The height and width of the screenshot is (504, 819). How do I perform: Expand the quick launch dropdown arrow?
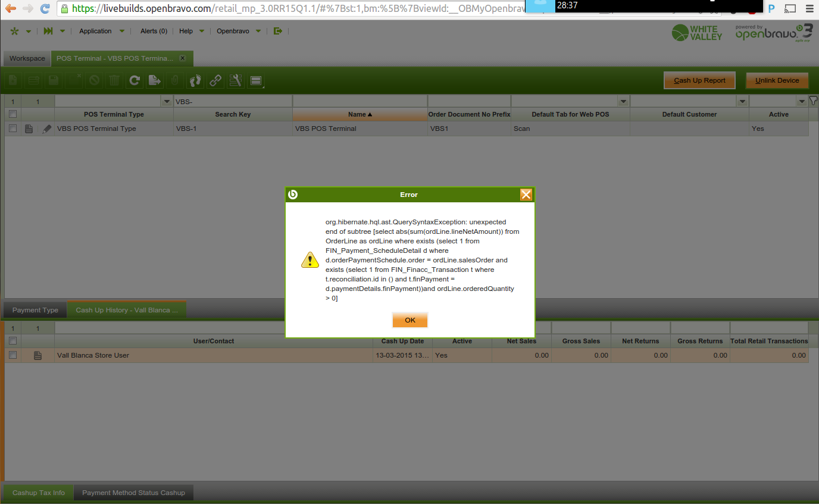click(62, 31)
